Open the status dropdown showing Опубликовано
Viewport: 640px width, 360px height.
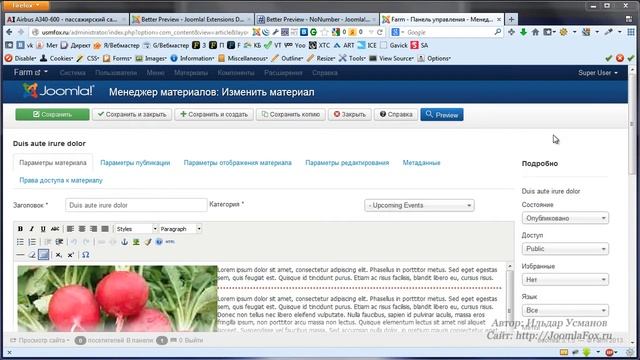pos(565,218)
